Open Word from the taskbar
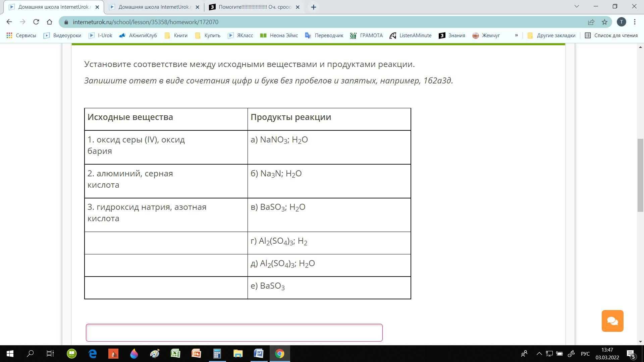This screenshot has height=362, width=644. pyautogui.click(x=259, y=354)
